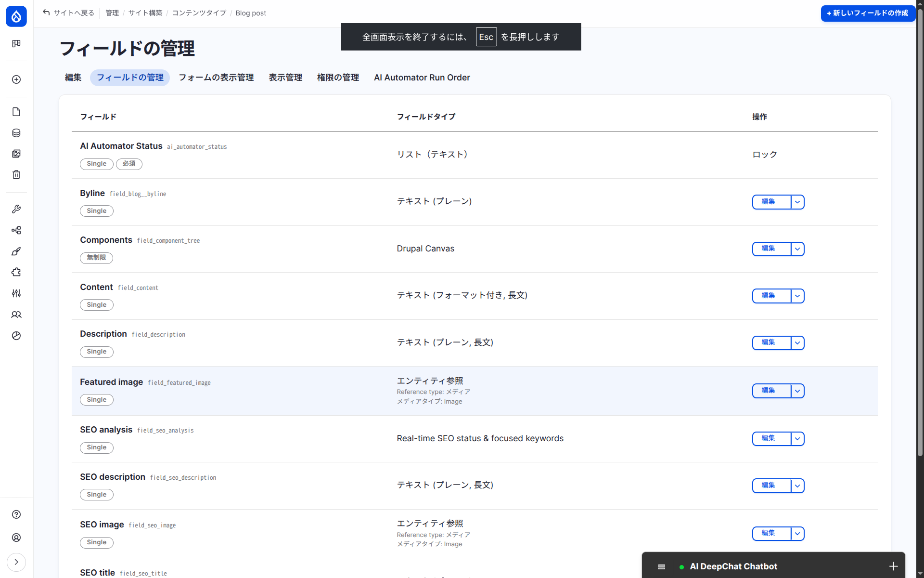The image size is (924, 578).
Task: Click the database stack icon in sidebar
Action: [16, 133]
